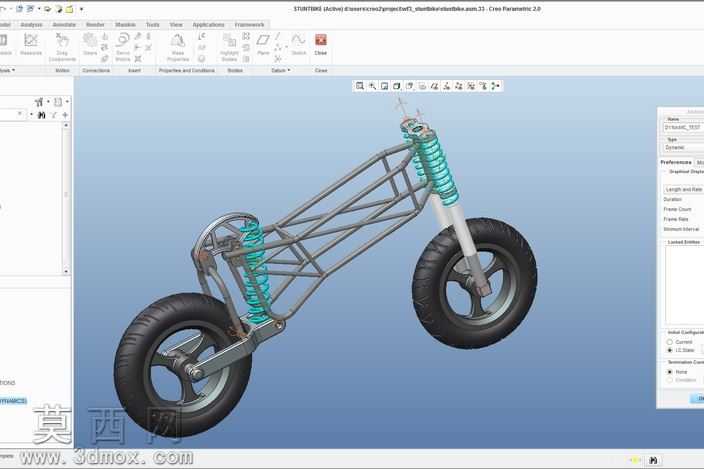Switch to the Manikin tab
The image size is (704, 469).
pyautogui.click(x=125, y=25)
